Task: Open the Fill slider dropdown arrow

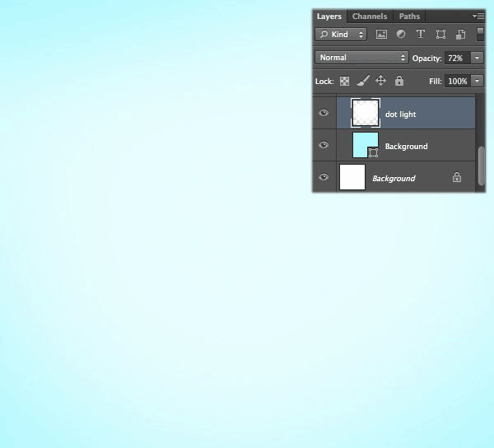Action: 477,82
